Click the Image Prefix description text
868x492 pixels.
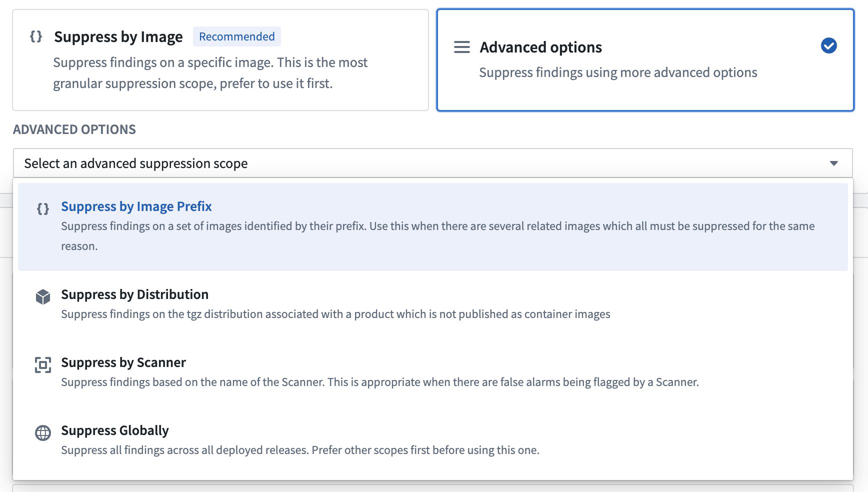click(438, 236)
